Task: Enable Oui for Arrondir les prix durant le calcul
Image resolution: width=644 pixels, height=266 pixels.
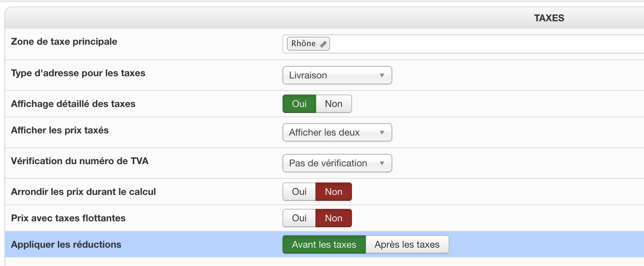Action: 299,192
